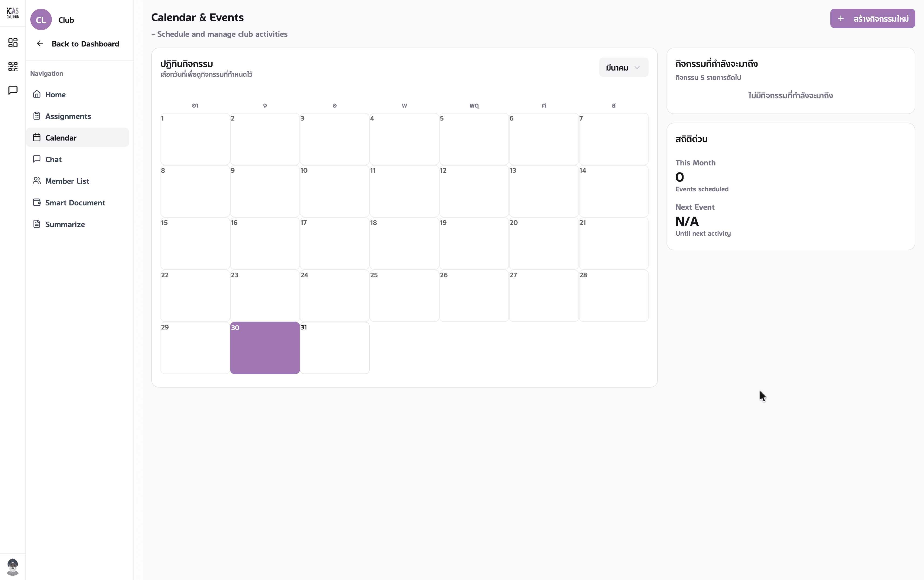
Task: Click the back arrow next to Back to Dashboard
Action: coord(40,43)
